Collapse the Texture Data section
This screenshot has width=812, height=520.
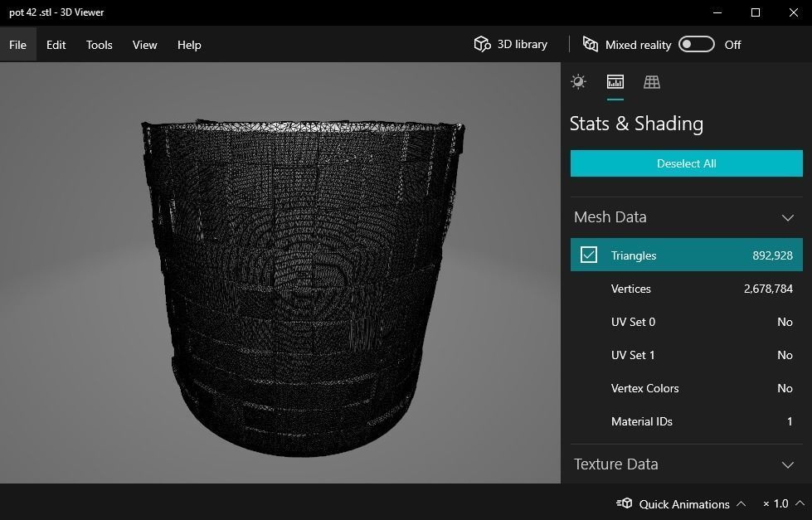click(x=787, y=464)
